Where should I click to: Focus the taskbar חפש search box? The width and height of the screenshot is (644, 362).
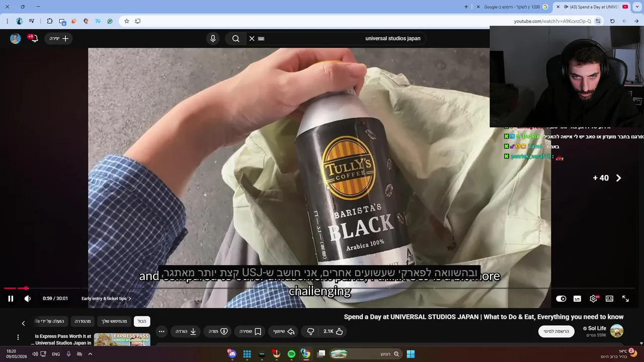click(365, 354)
